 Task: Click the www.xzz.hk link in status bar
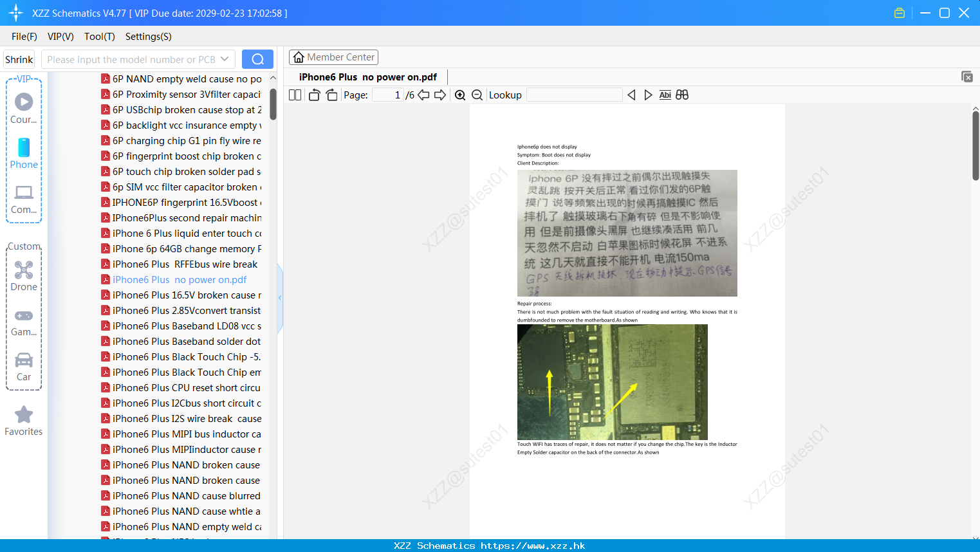pyautogui.click(x=533, y=546)
